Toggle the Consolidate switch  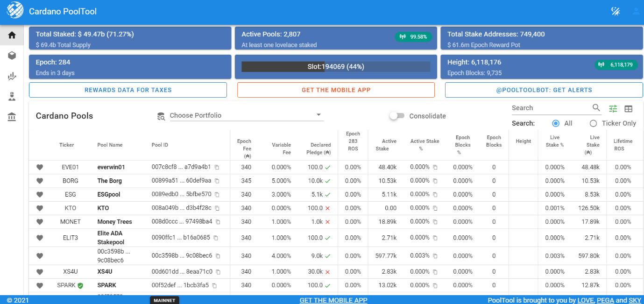pyautogui.click(x=397, y=116)
